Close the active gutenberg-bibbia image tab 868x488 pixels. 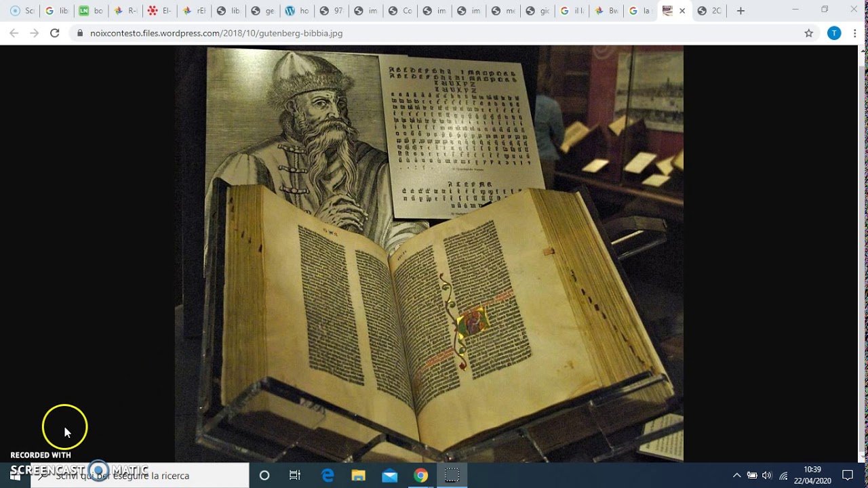[x=682, y=11]
